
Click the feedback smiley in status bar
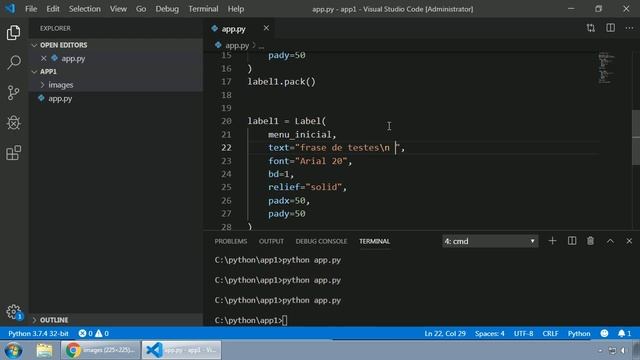[x=604, y=333]
